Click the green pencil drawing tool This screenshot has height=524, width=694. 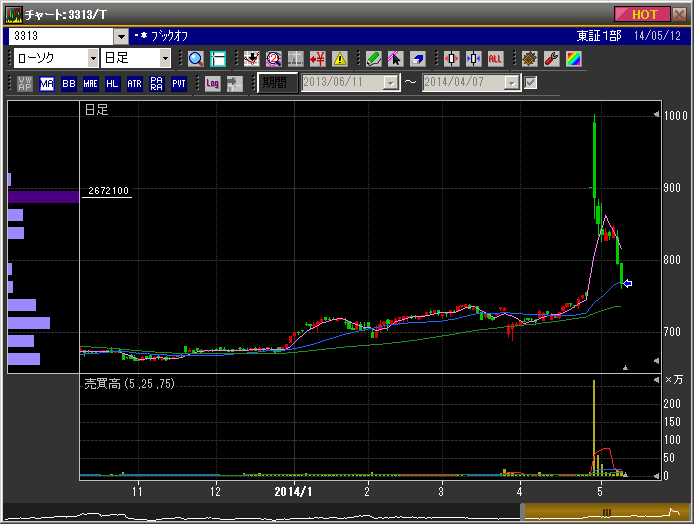click(374, 59)
